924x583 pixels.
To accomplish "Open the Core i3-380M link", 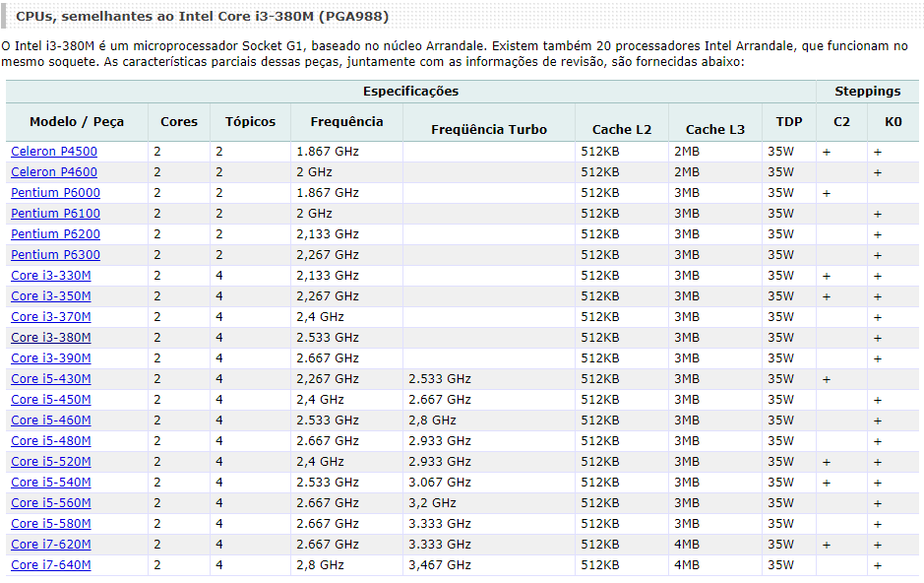I will point(51,337).
